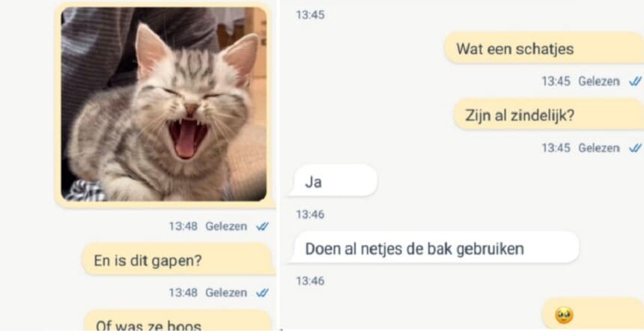This screenshot has height=331, width=644.
Task: Tap the crying emoji message bubble
Action: (x=593, y=315)
